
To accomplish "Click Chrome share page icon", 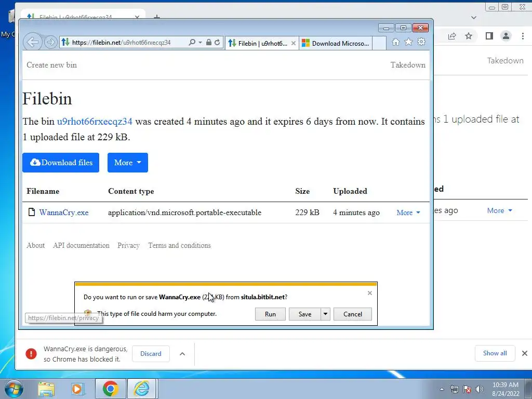I will tap(452, 36).
